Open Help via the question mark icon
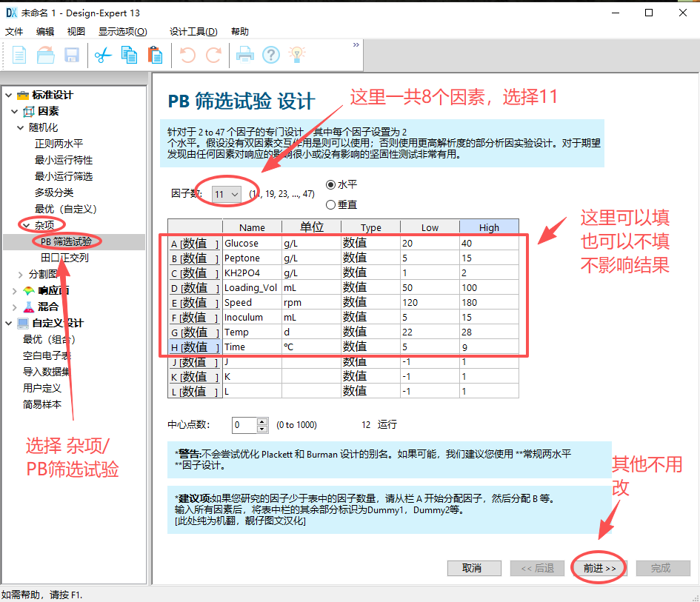The image size is (700, 602). [x=270, y=55]
